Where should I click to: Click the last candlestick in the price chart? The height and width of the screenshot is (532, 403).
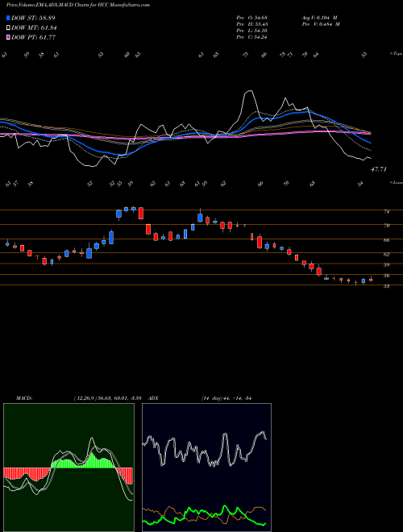[371, 279]
